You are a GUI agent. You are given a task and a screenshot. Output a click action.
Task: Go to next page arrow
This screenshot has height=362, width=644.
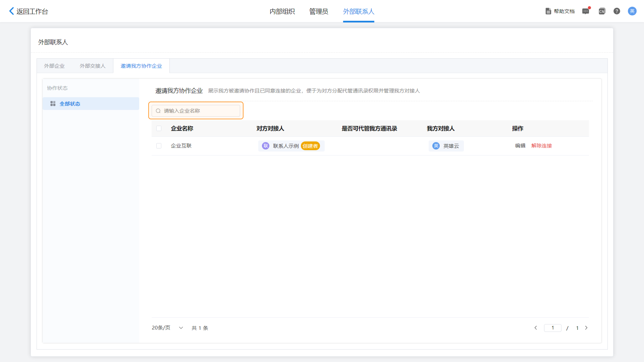point(586,328)
